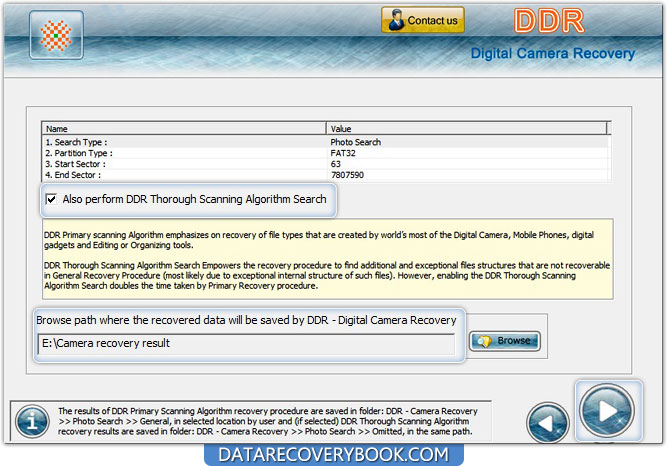
Task: Click the 'FAT32' value cell
Action: coord(343,153)
